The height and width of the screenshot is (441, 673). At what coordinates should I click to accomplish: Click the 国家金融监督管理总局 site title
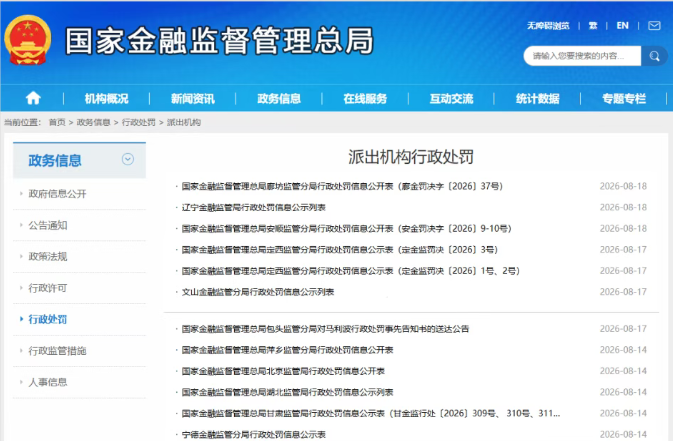(x=219, y=41)
